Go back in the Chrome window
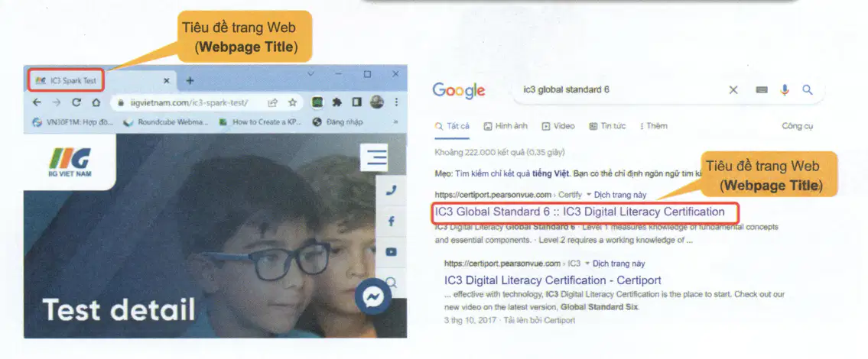The height and width of the screenshot is (359, 868). click(x=37, y=102)
